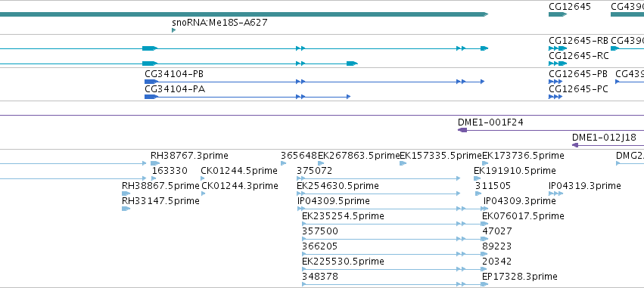This screenshot has height=288, width=644.
Task: Select the CG12645 gene bar
Action: point(558,14)
